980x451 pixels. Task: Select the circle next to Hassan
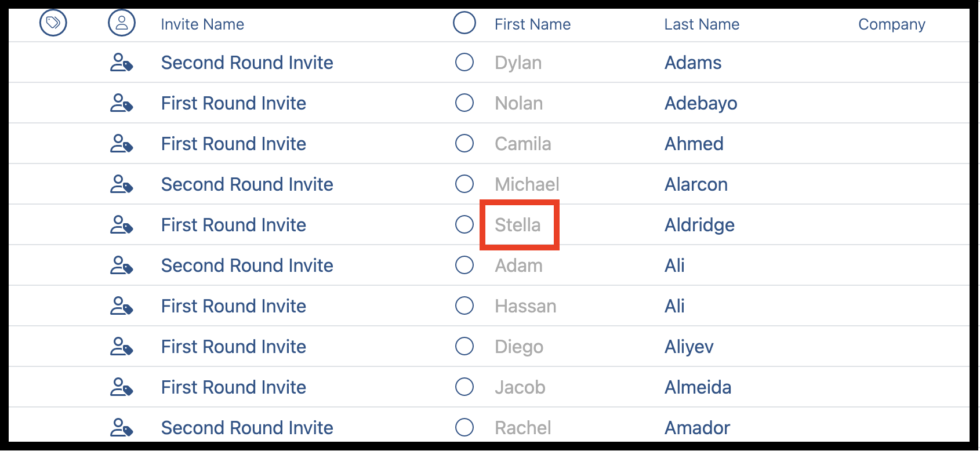pyautogui.click(x=464, y=305)
